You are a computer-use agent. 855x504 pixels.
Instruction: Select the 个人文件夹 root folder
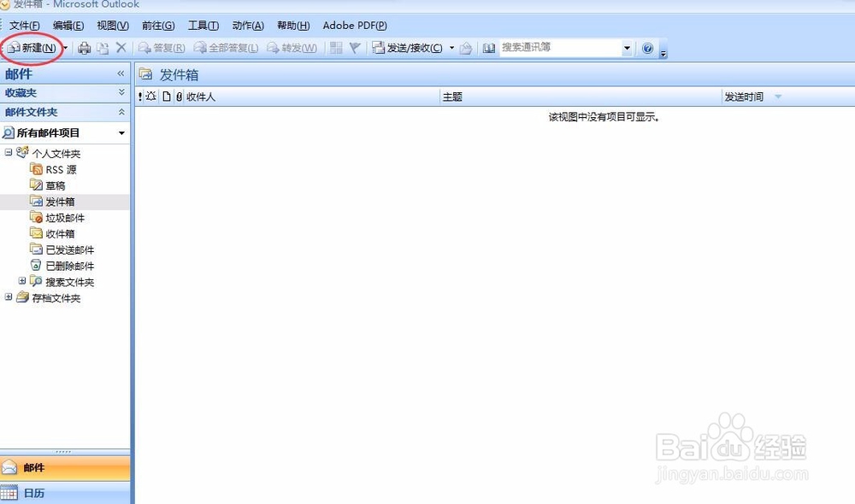click(56, 154)
